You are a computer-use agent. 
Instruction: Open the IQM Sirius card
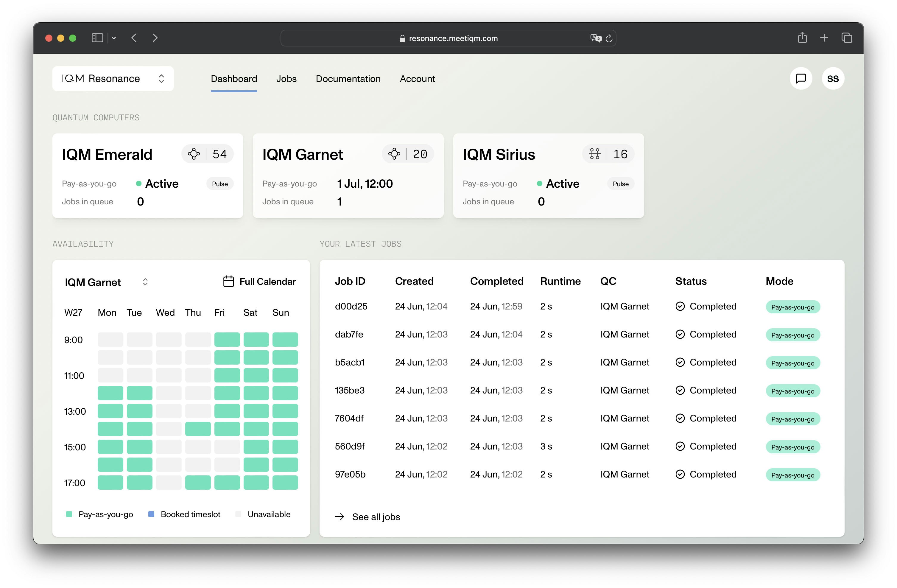coord(549,176)
